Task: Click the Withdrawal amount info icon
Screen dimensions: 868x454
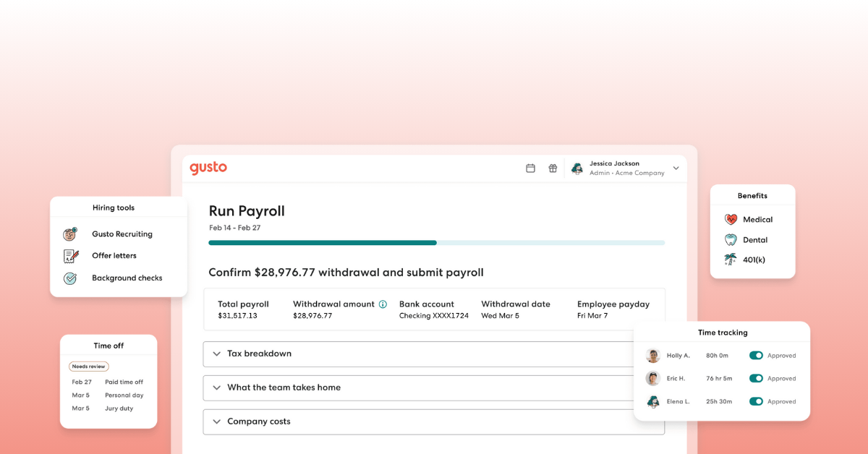Action: 383,304
